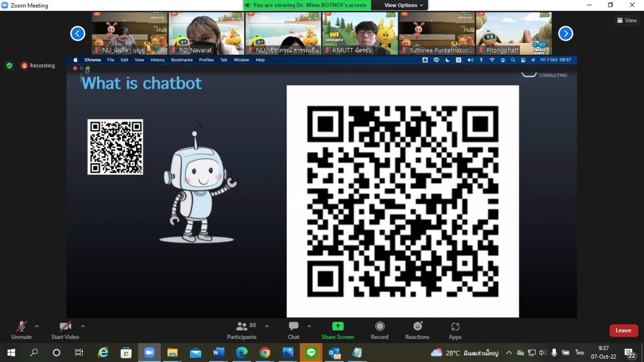The height and width of the screenshot is (362, 644).
Task: Start recording with the Record button
Action: pos(379,330)
